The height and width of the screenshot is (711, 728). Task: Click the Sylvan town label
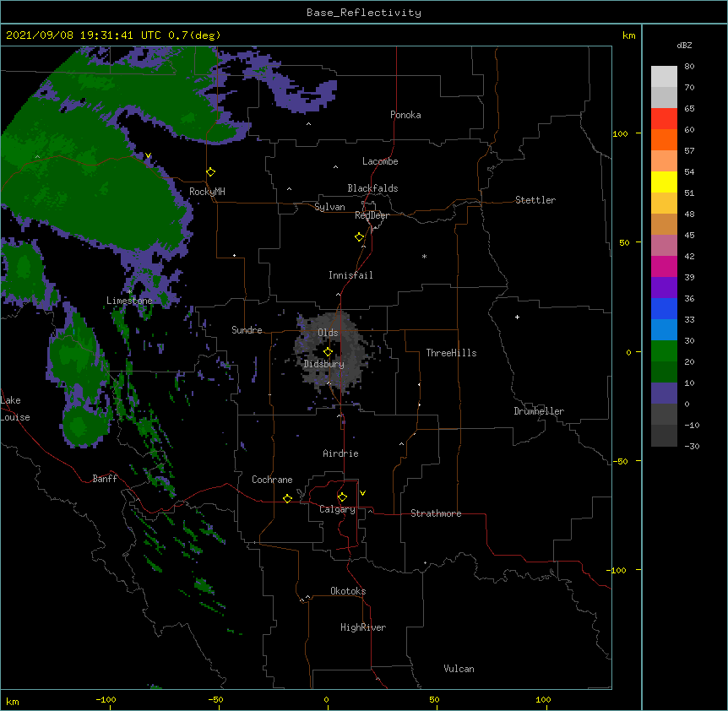[329, 207]
